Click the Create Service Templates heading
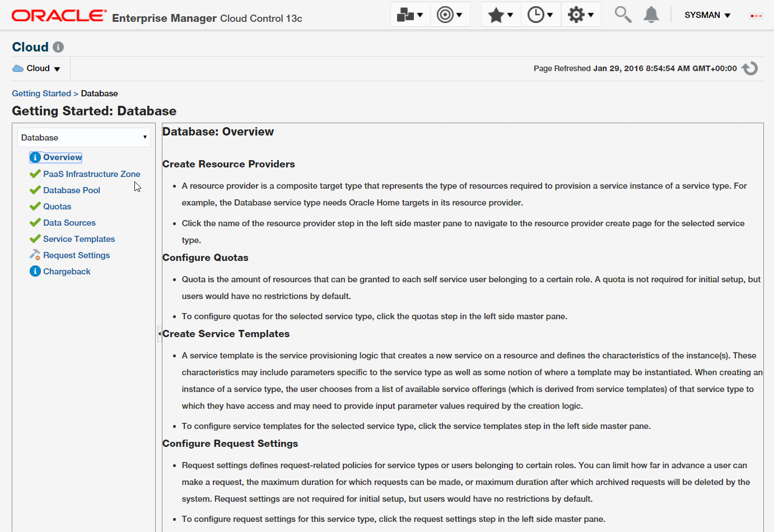Image resolution: width=774 pixels, height=532 pixels. coord(226,334)
